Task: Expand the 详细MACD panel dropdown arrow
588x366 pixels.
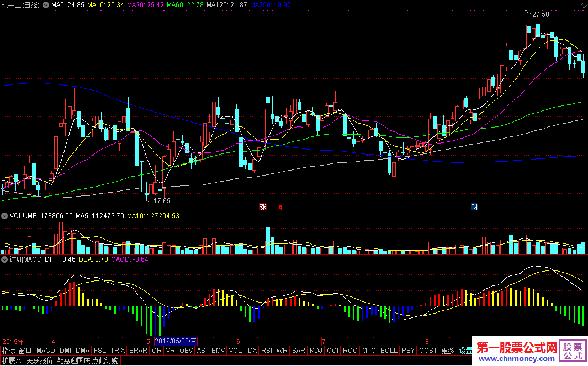Action: click(4, 259)
